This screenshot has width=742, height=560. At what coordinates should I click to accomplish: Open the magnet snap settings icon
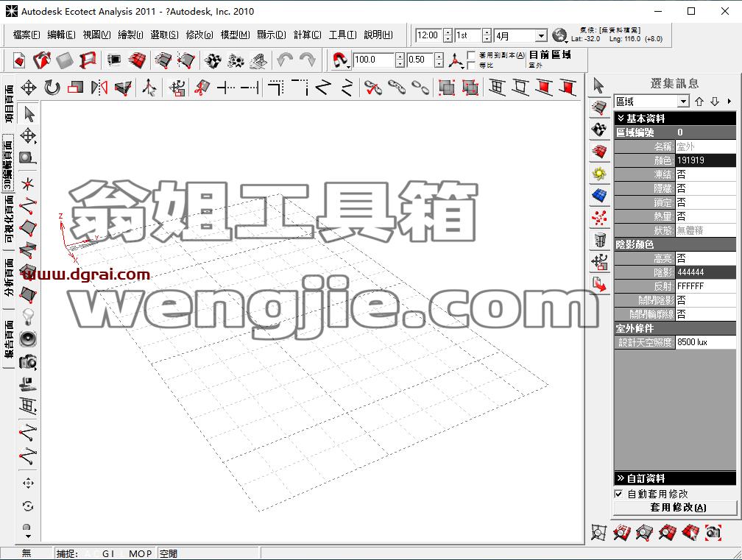pos(340,60)
